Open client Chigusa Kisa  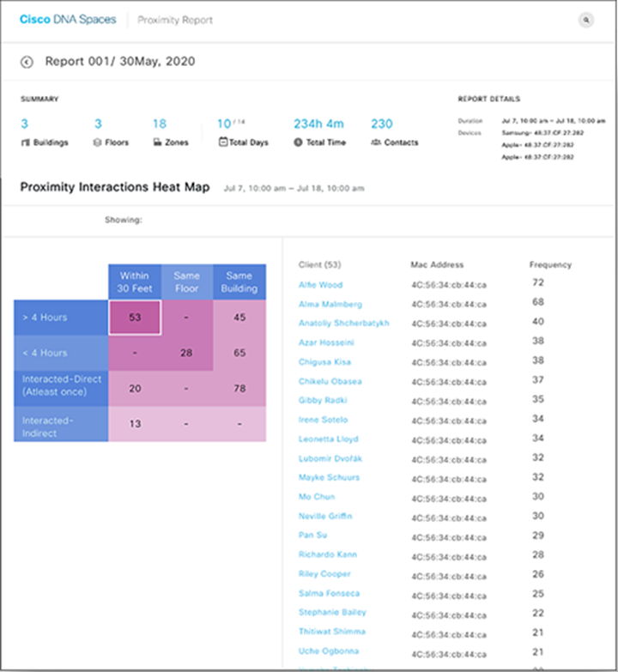[324, 361]
